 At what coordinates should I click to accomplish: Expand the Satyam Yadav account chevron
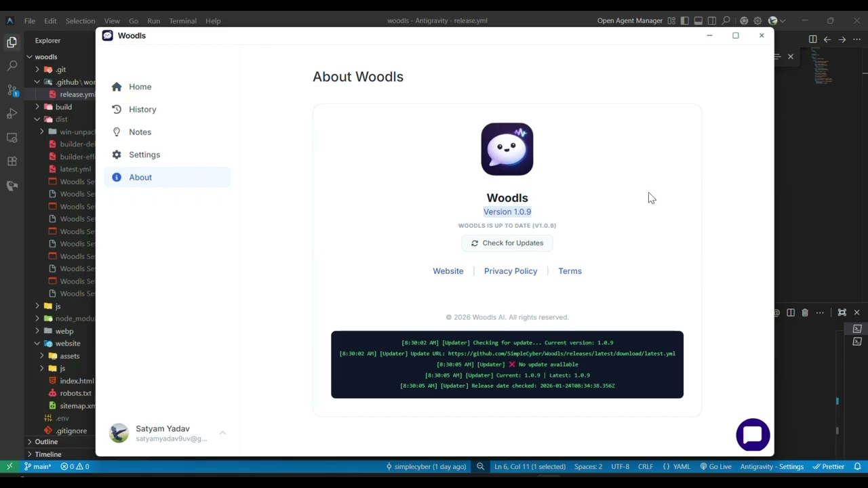(222, 432)
